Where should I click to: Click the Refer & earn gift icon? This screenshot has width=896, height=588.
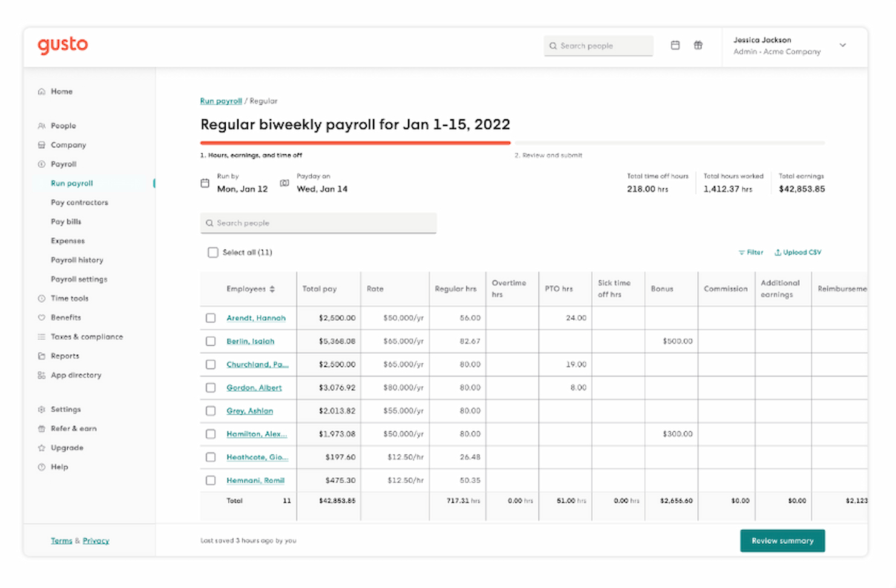(x=42, y=429)
